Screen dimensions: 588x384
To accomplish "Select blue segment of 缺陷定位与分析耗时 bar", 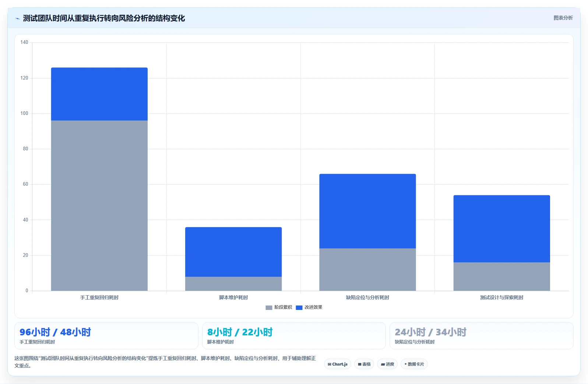I will 367,211.
